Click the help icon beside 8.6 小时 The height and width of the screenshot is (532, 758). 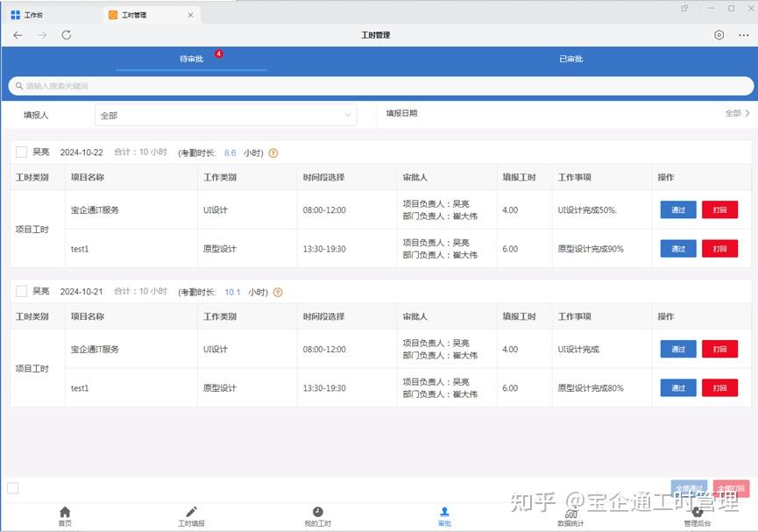[273, 153]
